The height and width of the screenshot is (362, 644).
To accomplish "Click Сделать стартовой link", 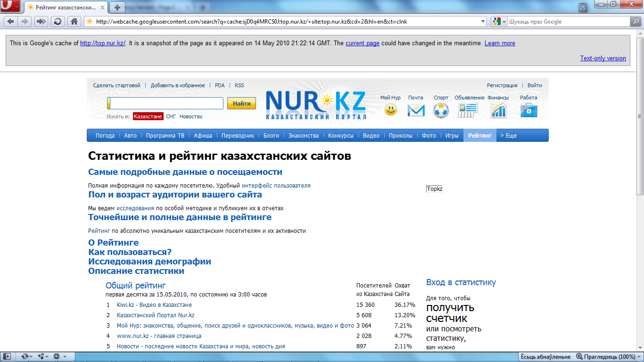I will coord(116,86).
